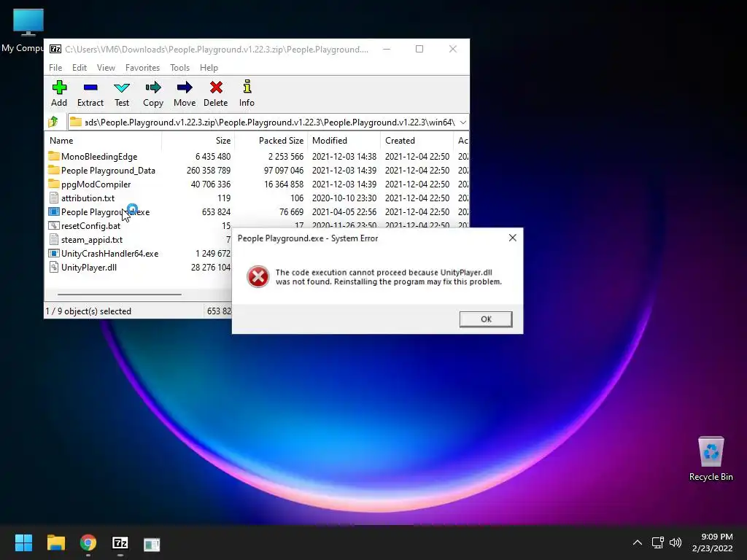The image size is (747, 560).
Task: Select the MonoBleedingEdge folder
Action: tap(99, 157)
